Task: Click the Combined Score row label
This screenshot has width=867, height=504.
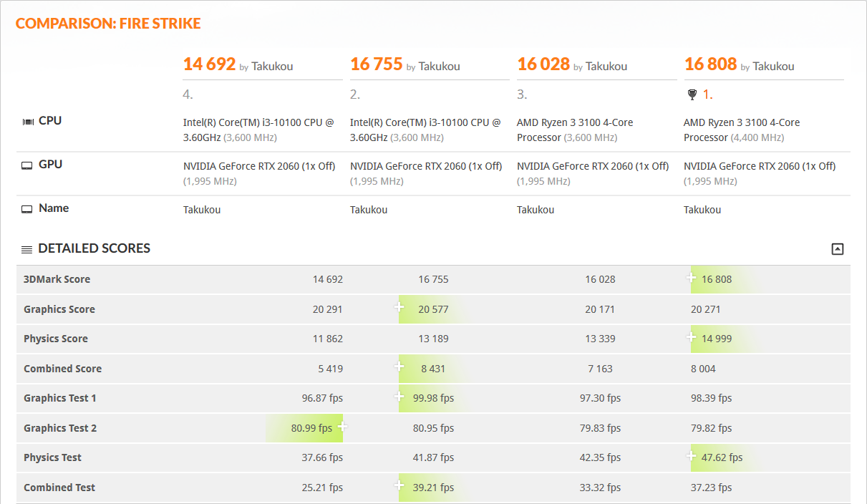Action: point(62,369)
